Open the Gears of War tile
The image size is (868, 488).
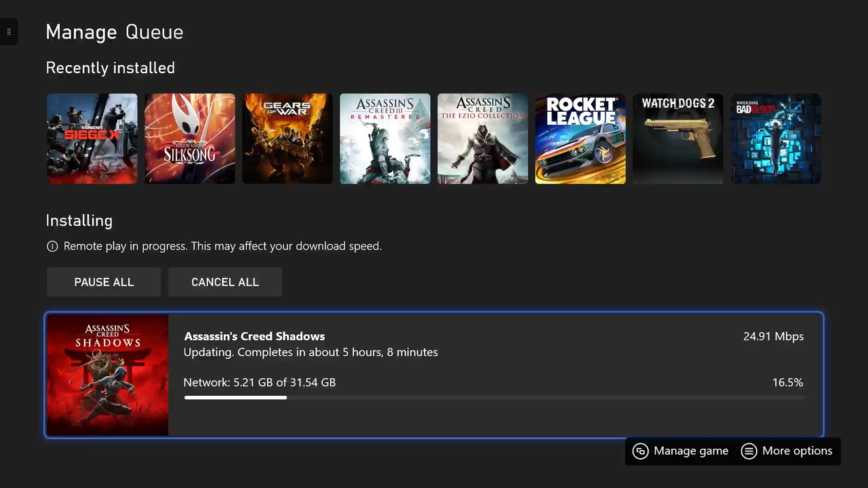pos(288,138)
